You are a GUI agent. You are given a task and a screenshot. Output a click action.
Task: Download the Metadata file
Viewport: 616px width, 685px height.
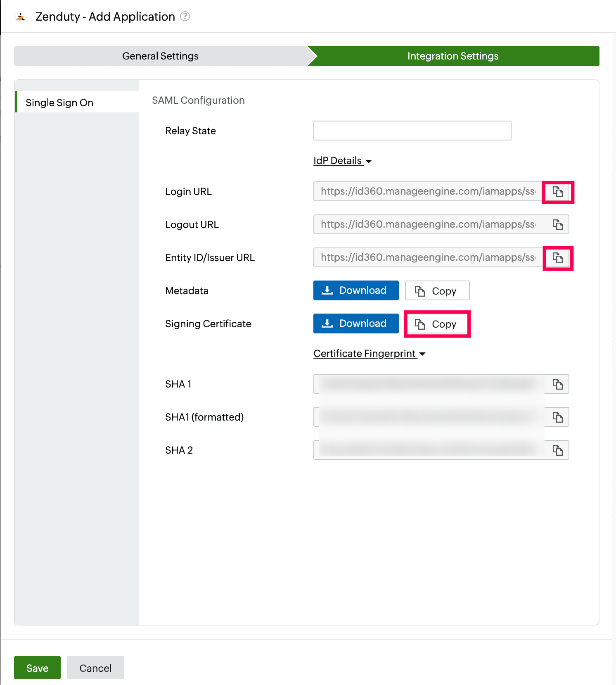[x=356, y=290]
